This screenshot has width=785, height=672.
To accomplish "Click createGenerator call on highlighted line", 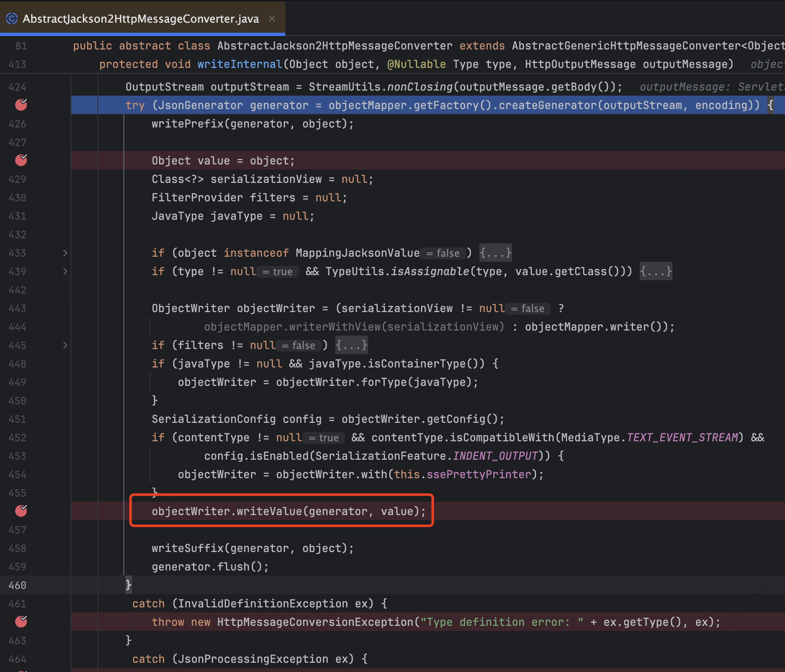I will (x=547, y=105).
